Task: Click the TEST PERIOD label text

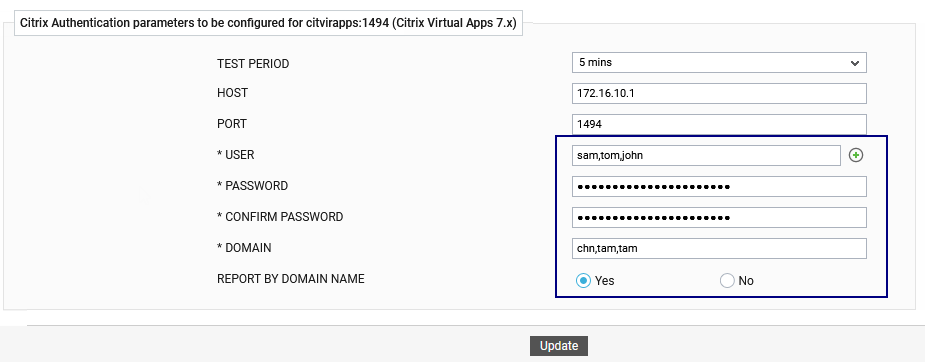Action: [253, 64]
